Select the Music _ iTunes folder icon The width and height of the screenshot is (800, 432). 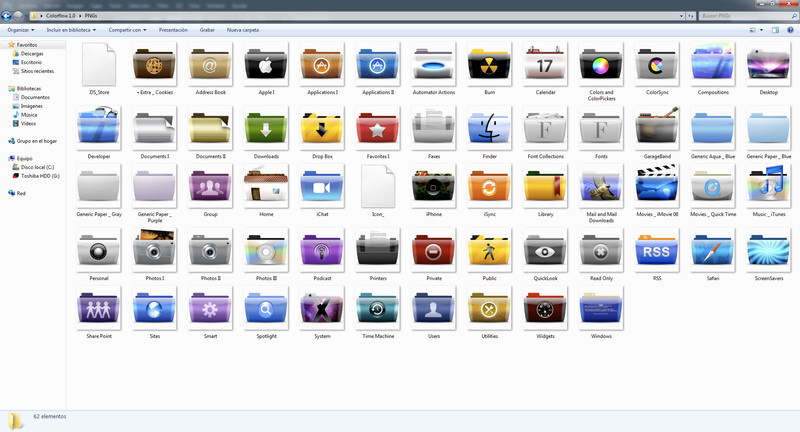click(768, 186)
